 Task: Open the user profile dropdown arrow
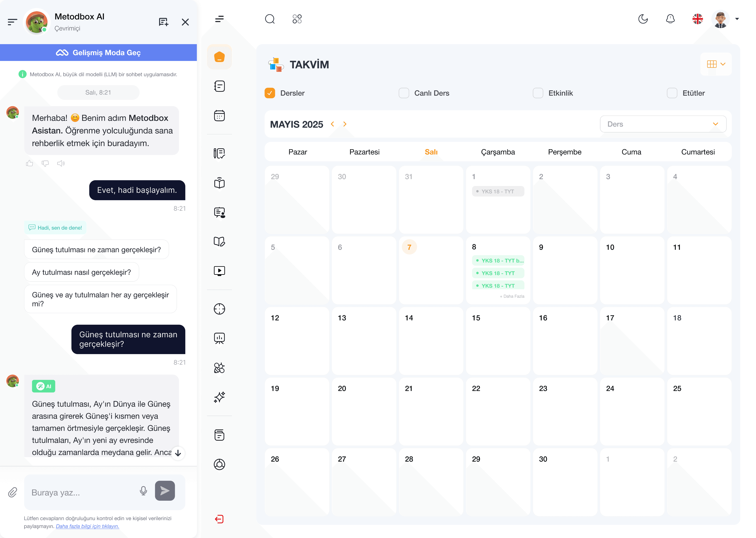[737, 19]
